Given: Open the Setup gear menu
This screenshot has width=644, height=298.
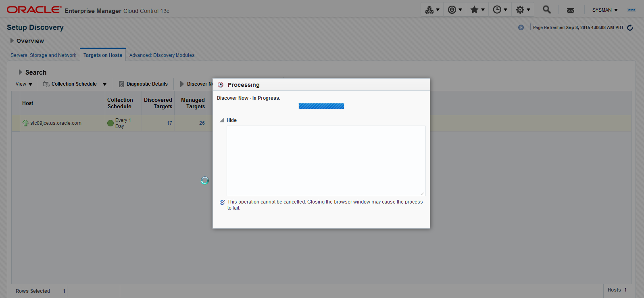Looking at the screenshot, I should point(523,10).
